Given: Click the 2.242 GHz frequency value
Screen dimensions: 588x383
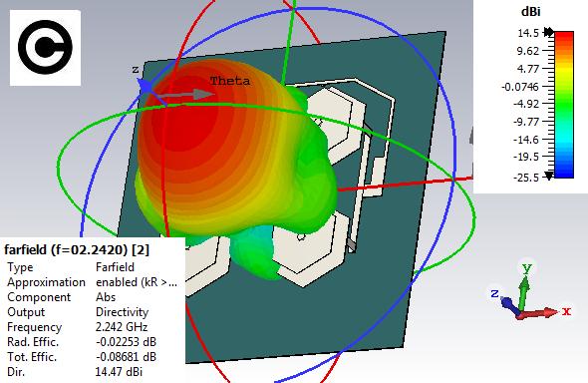Looking at the screenshot, I should [x=122, y=327].
